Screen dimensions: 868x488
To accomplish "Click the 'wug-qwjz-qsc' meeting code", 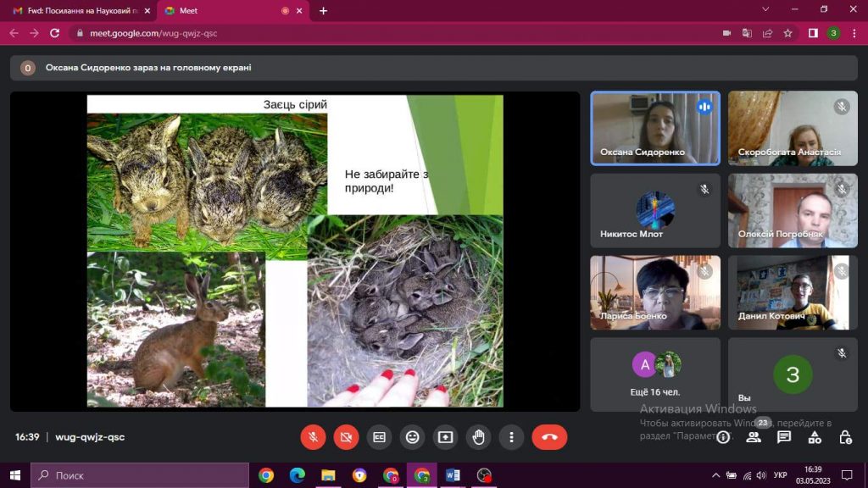I will tap(90, 437).
